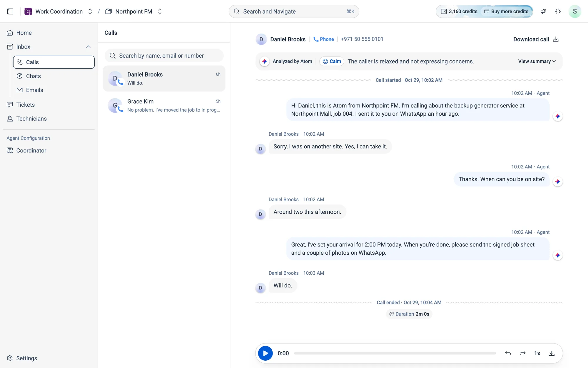This screenshot has width=588, height=368.
Task: Skip backward in the recording
Action: pos(508,353)
